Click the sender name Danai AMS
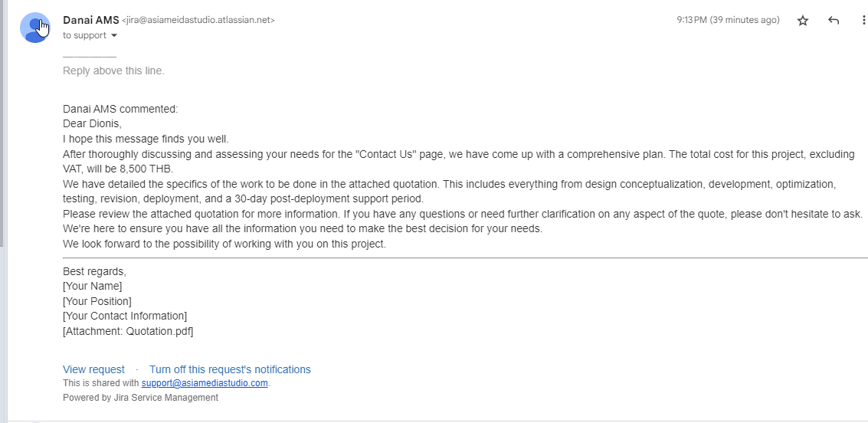868x423 pixels. tap(91, 20)
